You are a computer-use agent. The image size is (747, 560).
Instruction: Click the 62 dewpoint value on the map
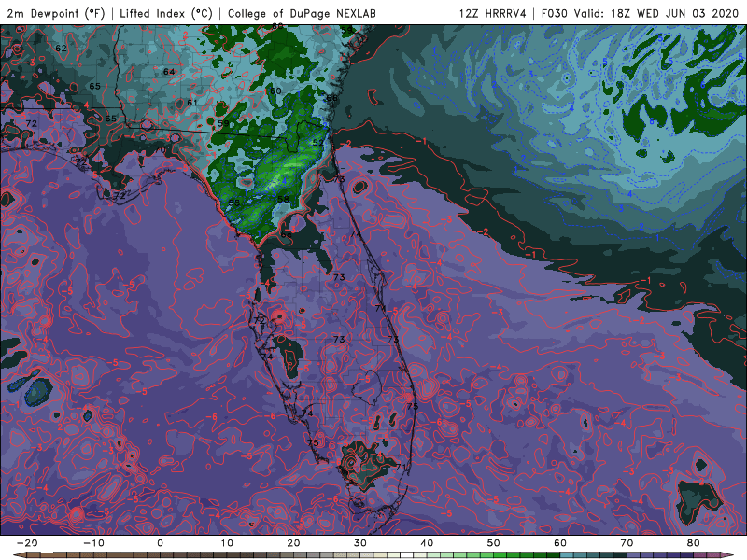point(61,49)
